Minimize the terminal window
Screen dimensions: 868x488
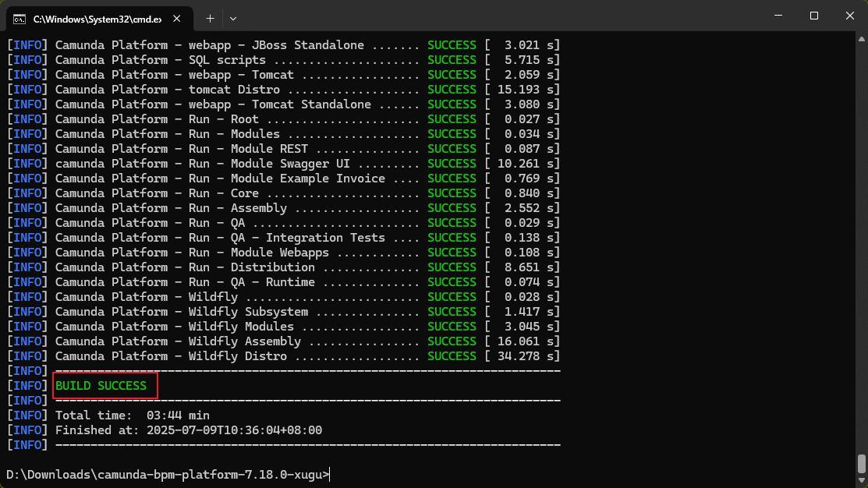pyautogui.click(x=776, y=16)
